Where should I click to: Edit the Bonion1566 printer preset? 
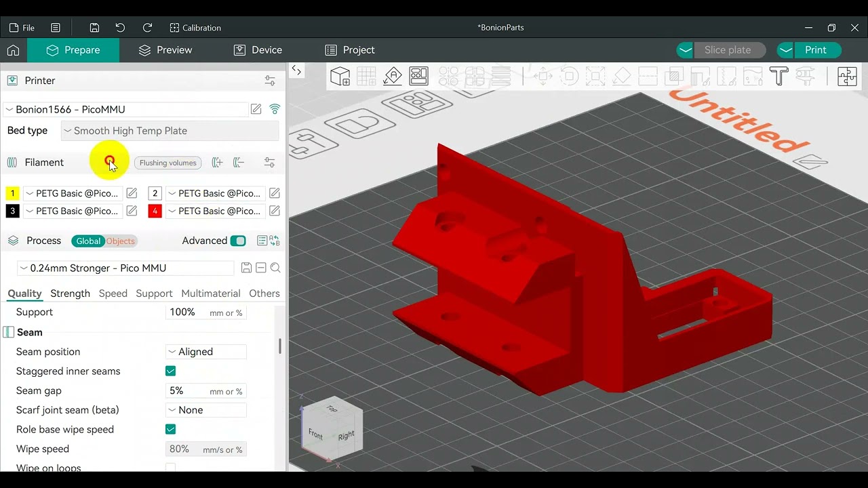(x=256, y=109)
